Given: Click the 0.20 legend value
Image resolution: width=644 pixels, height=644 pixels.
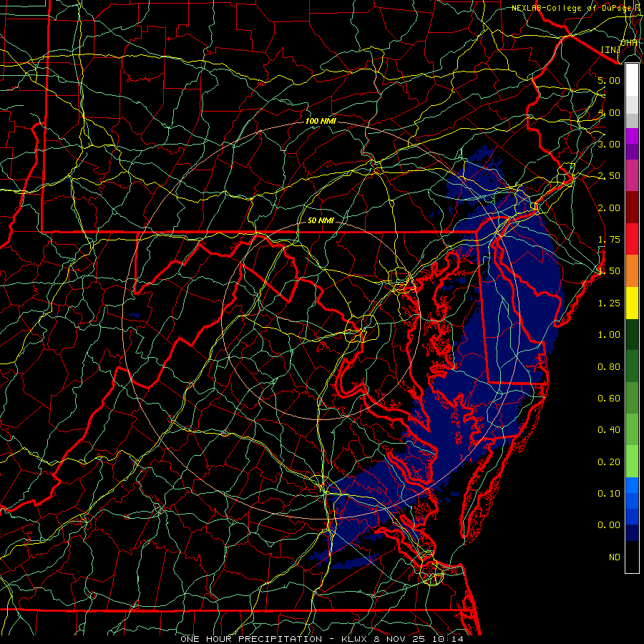Looking at the screenshot, I should point(609,462).
